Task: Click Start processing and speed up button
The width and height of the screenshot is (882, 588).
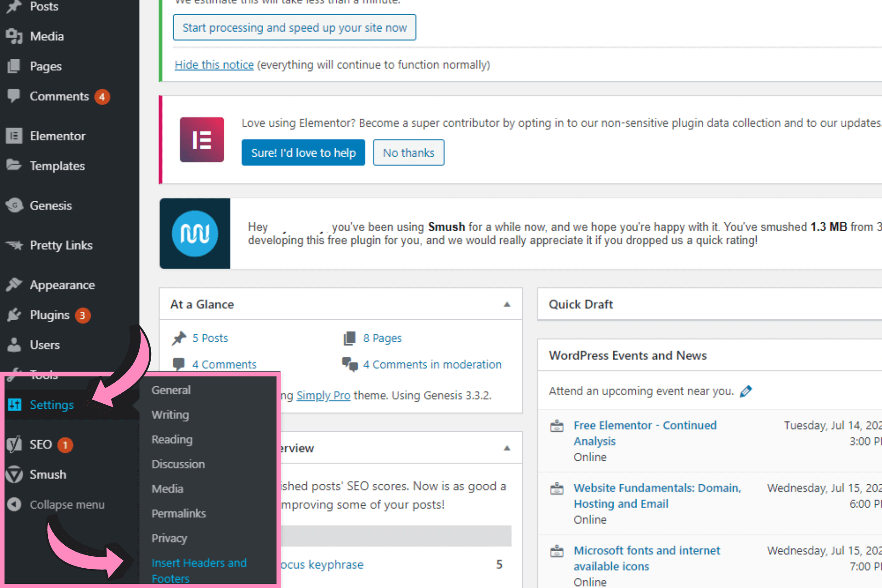Action: 294,28
